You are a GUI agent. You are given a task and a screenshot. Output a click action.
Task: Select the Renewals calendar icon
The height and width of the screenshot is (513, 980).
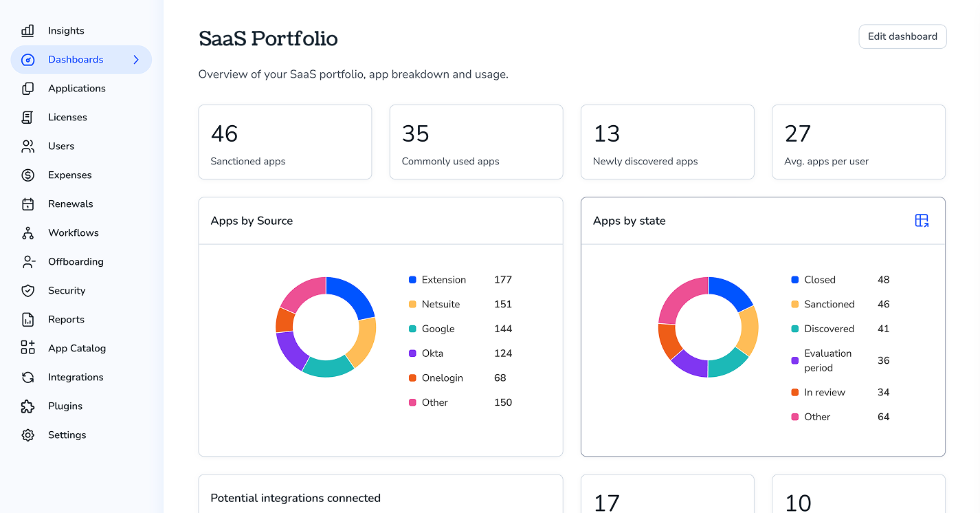coord(27,204)
